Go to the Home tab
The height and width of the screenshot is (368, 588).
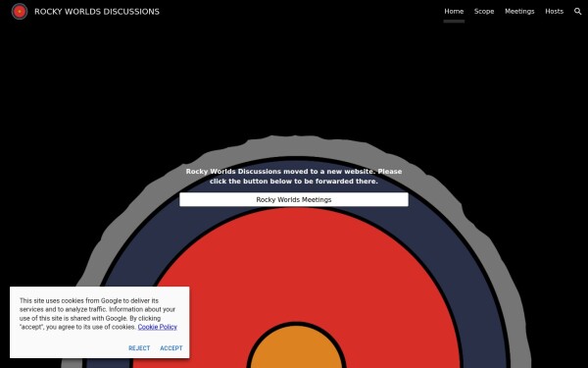coord(454,11)
